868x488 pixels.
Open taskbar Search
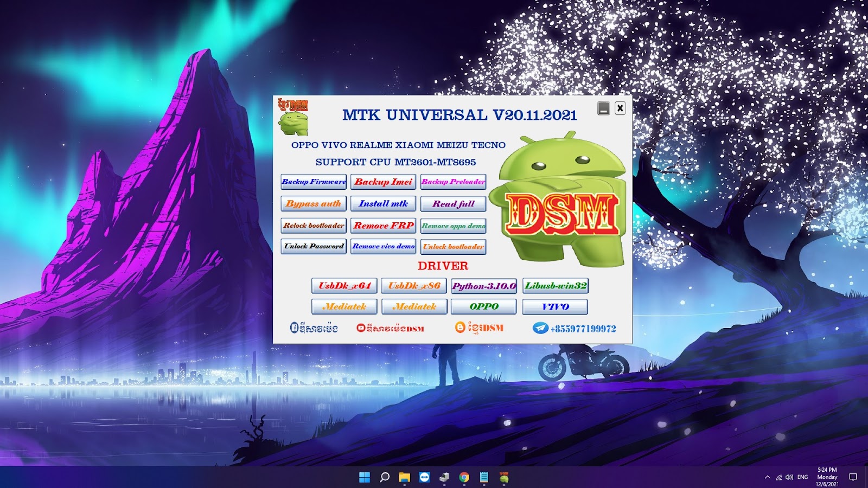click(x=385, y=477)
